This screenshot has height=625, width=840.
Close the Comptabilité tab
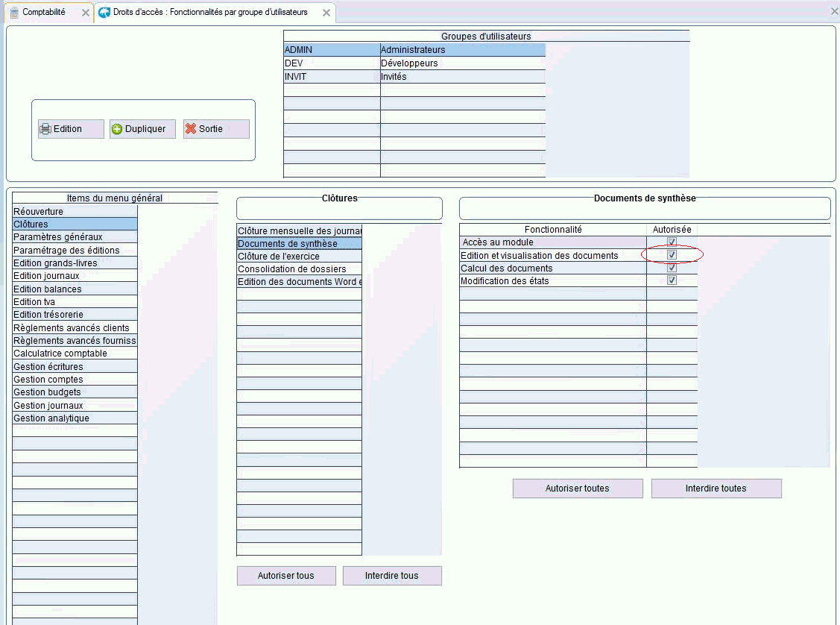click(x=85, y=13)
